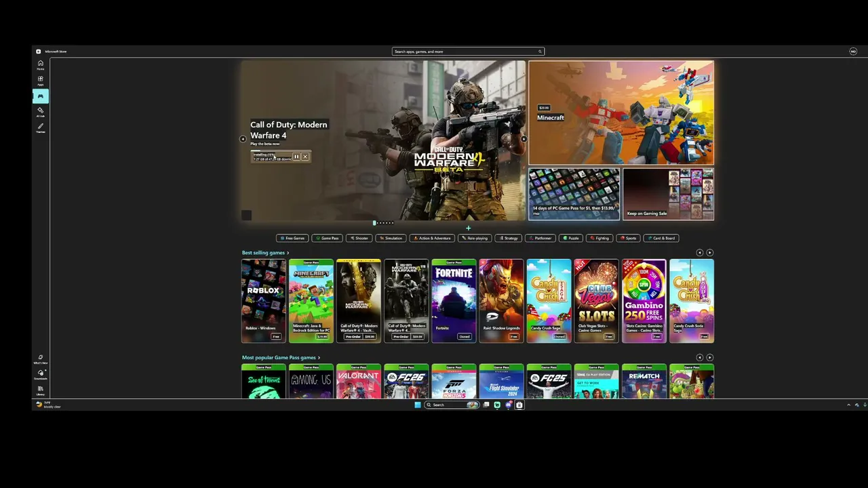The image size is (868, 488).
Task: Open the PC Game Pass offer tile
Action: coord(574,194)
